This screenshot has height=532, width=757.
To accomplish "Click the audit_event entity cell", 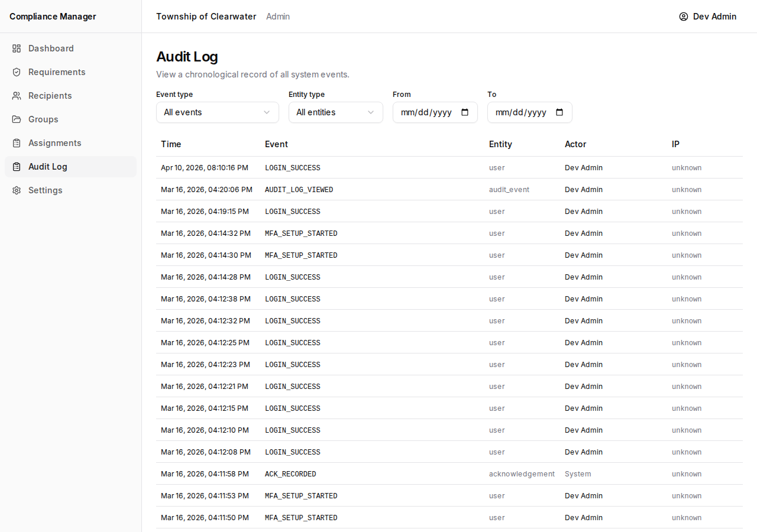I will pos(509,190).
